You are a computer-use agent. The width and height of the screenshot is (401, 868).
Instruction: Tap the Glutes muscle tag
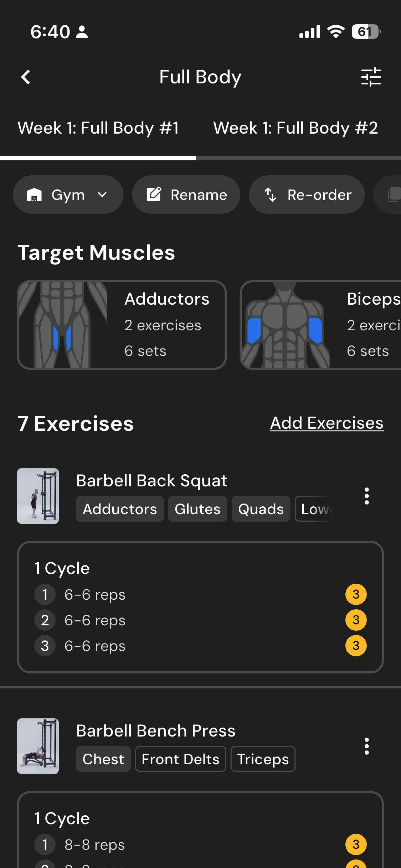[197, 509]
